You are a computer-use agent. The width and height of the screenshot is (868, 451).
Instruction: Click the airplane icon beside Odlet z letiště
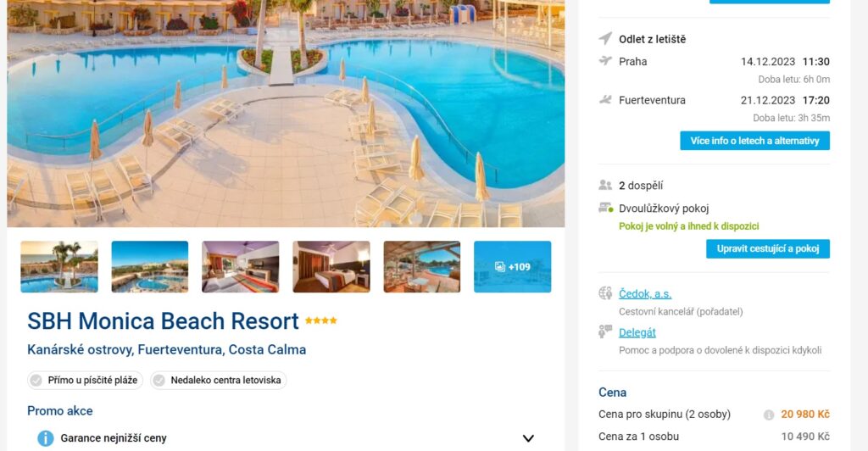coord(605,39)
